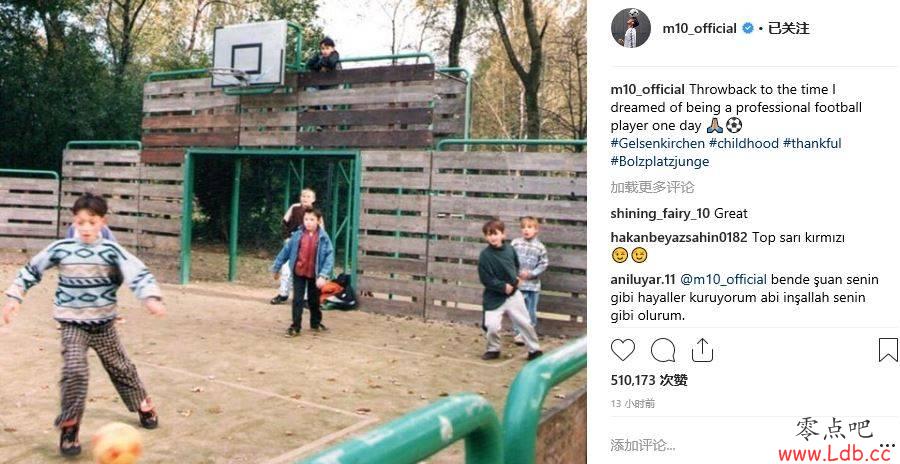Save the post with the bookmark icon
The height and width of the screenshot is (464, 900).
(888, 350)
